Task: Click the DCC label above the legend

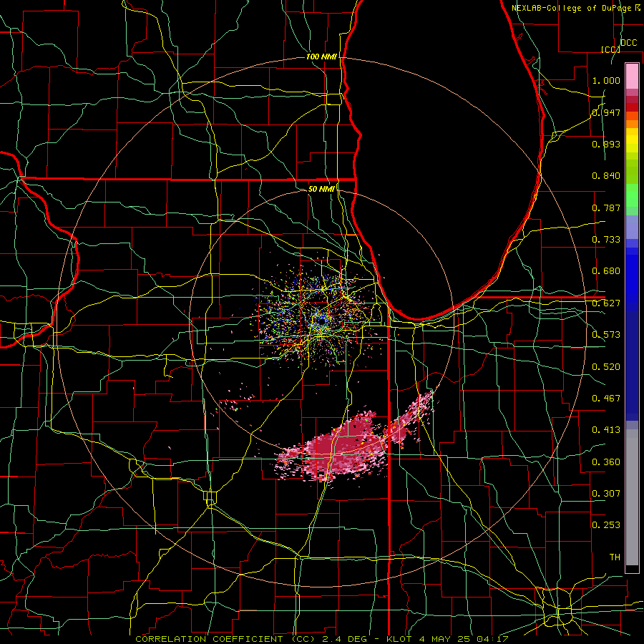Action: [628, 43]
